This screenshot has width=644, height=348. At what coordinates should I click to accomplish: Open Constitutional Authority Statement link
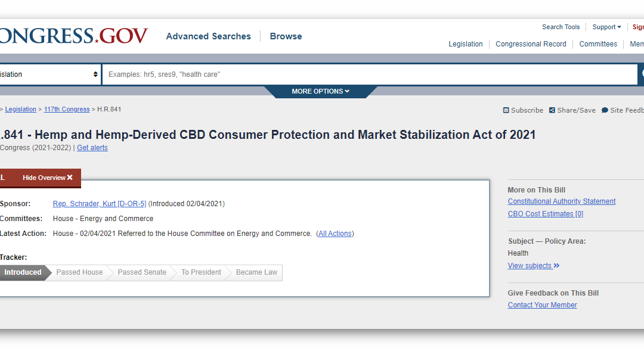(562, 201)
